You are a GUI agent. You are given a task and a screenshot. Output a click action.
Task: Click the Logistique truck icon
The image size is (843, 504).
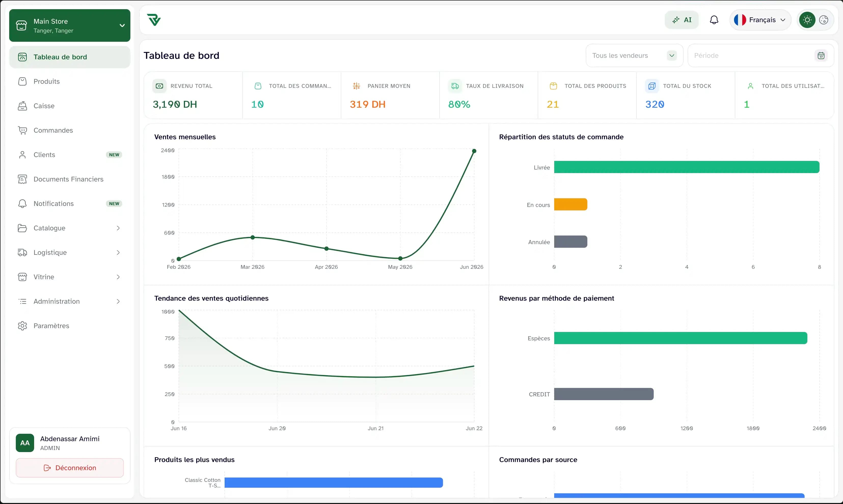22,253
